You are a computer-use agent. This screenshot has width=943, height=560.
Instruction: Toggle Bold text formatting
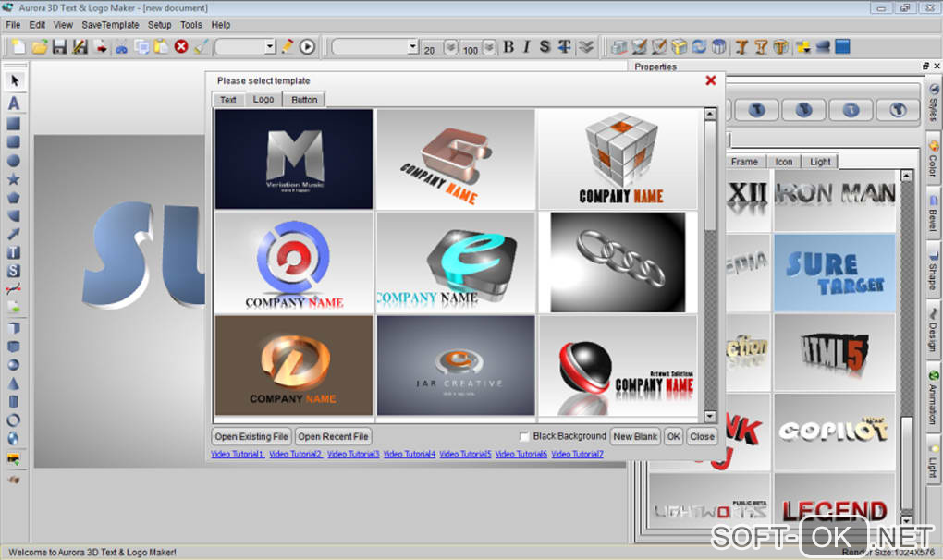(508, 47)
